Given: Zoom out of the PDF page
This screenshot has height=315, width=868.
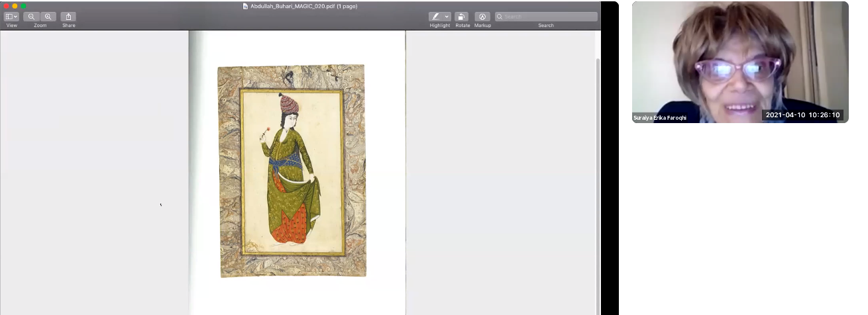Looking at the screenshot, I should [32, 17].
